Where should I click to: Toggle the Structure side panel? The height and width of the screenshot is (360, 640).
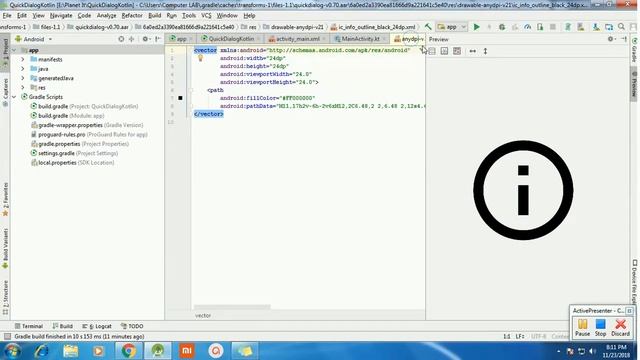tap(5, 297)
